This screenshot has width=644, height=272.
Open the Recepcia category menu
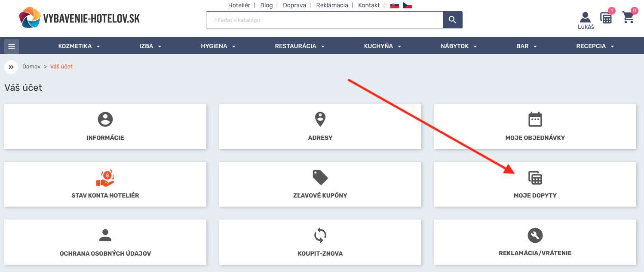click(595, 46)
